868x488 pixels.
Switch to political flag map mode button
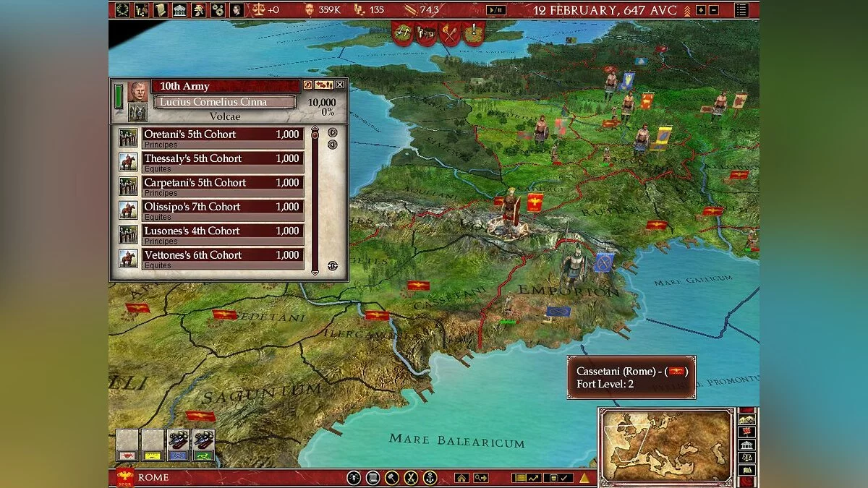(x=746, y=432)
